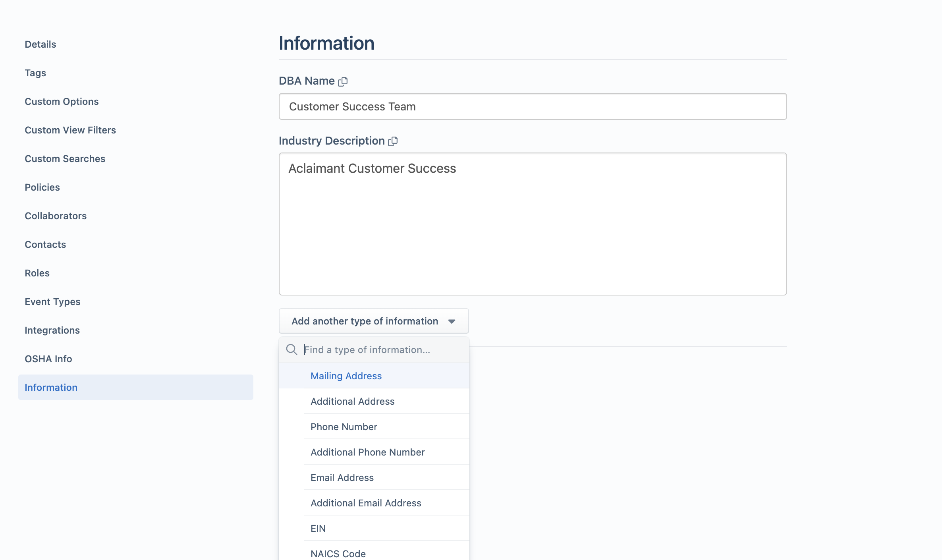Viewport: 942px width, 560px height.
Task: Select Additional Address option
Action: 374,401
